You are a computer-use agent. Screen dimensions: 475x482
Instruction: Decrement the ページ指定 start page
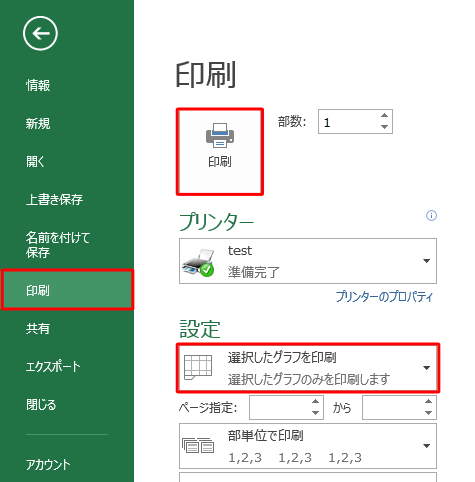pyautogui.click(x=315, y=413)
